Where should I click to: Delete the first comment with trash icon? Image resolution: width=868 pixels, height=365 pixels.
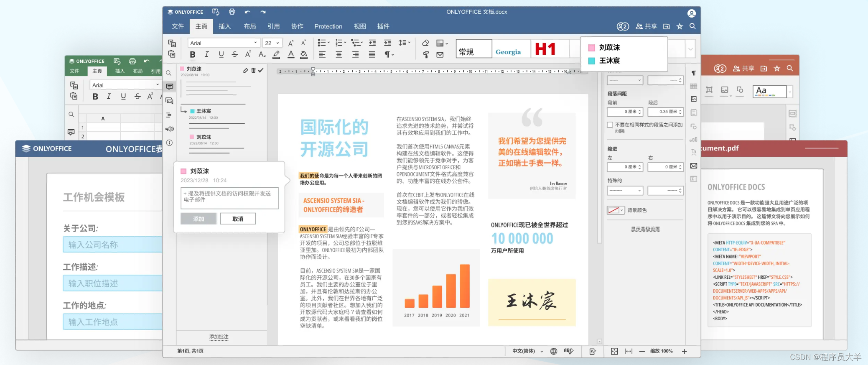(253, 70)
